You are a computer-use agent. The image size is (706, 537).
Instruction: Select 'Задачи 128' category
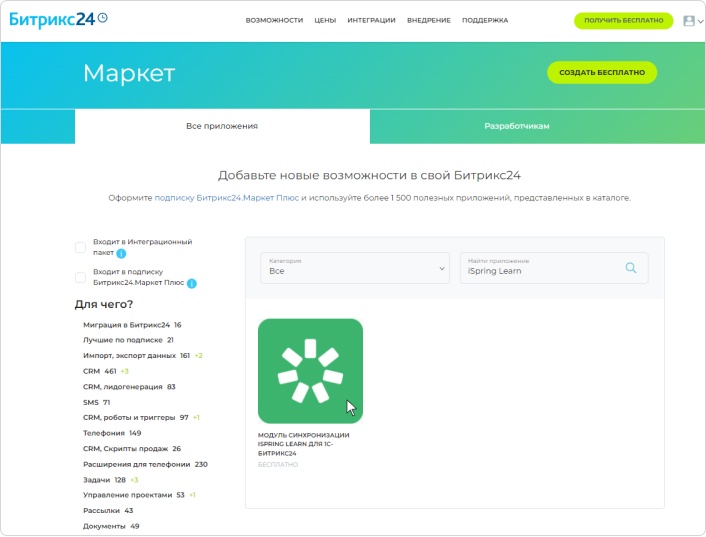click(x=110, y=480)
